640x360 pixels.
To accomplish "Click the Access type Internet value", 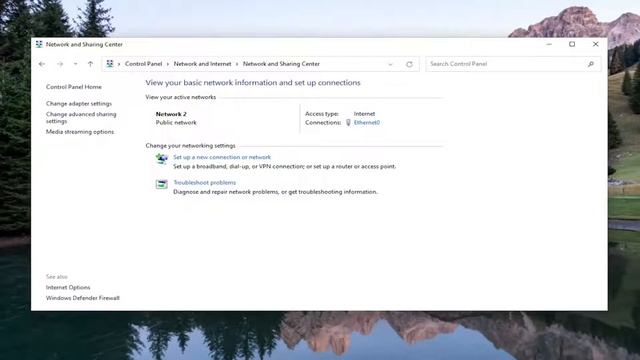I will 364,114.
